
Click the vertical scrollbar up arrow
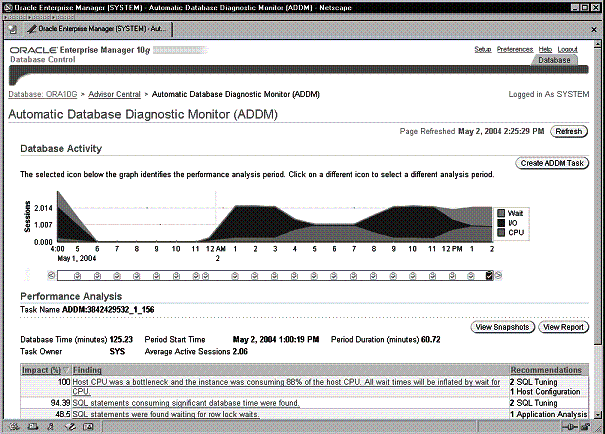(x=597, y=44)
